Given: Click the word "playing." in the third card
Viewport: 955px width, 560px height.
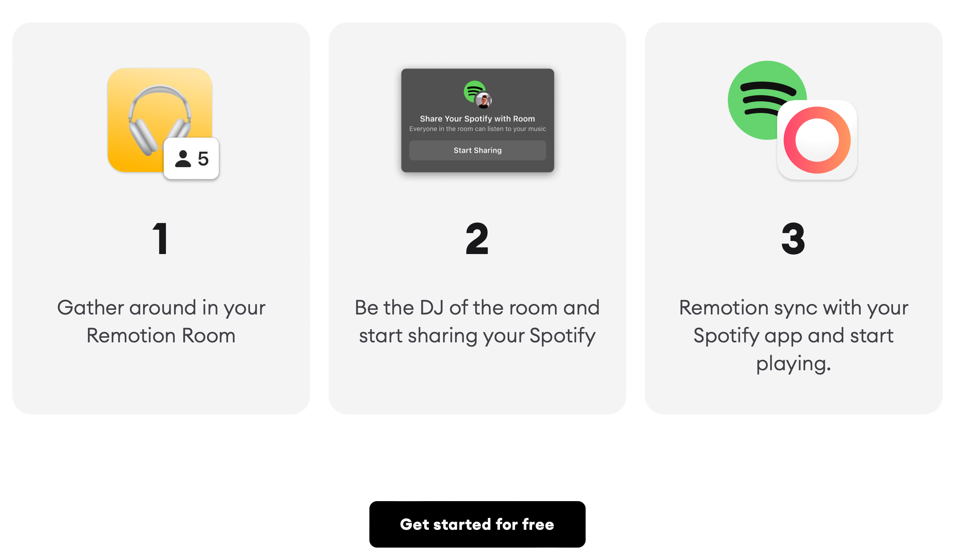Looking at the screenshot, I should coord(793,364).
